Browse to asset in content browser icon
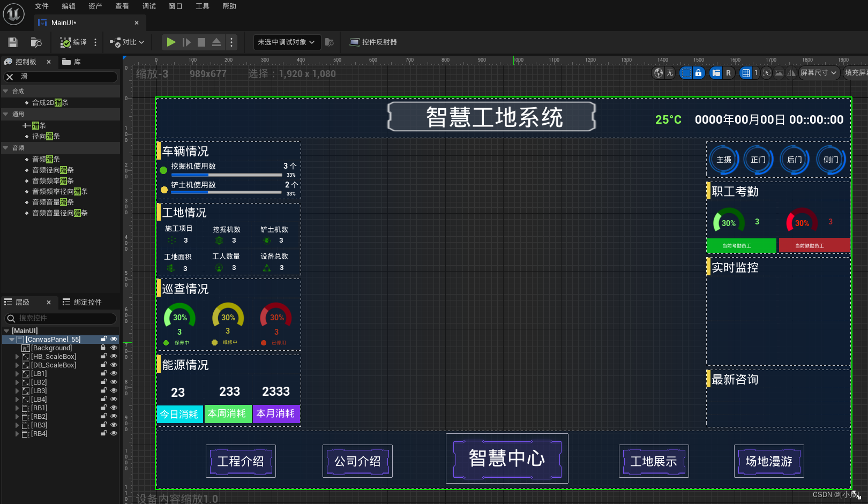Viewport: 868px width, 504px height. tap(36, 42)
